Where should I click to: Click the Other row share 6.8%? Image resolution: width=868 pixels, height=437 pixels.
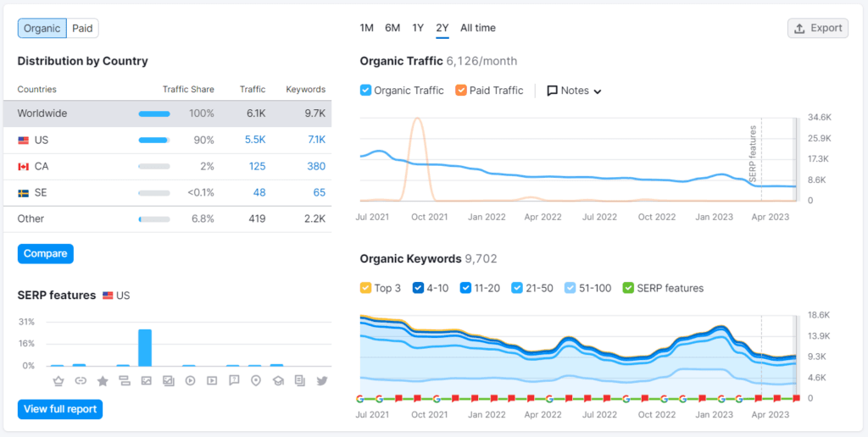tap(203, 218)
